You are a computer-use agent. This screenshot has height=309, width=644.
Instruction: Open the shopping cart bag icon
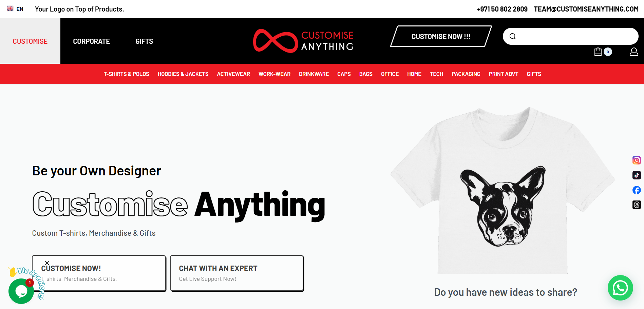(x=598, y=52)
